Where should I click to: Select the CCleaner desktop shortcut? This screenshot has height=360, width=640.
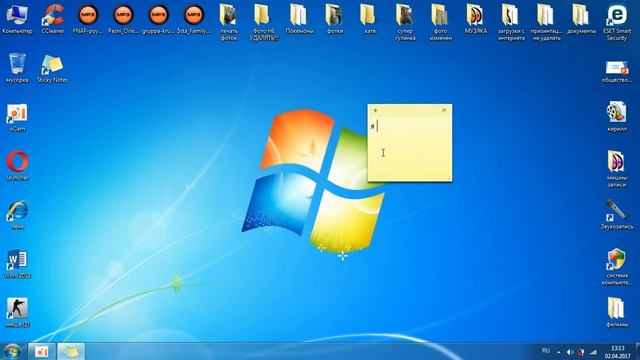coord(53,19)
